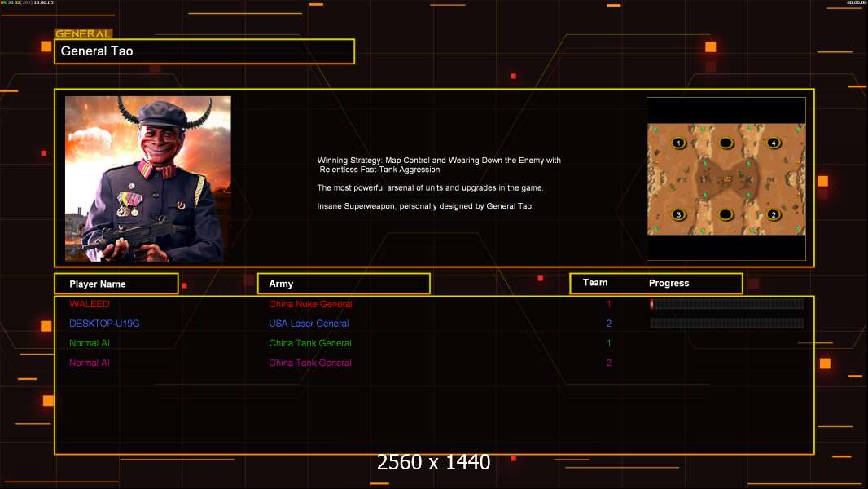Click the Team column header

click(595, 283)
